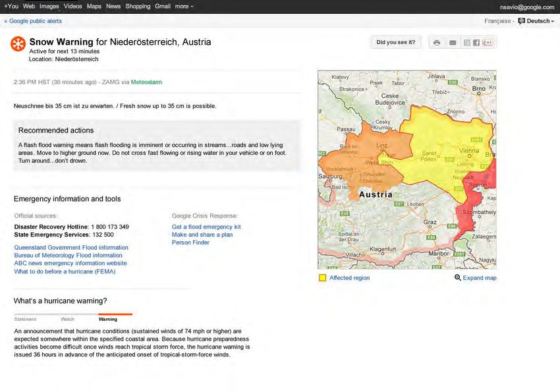The image size is (560, 392).
Task: Open Videos in the top bar
Action: [x=73, y=7]
